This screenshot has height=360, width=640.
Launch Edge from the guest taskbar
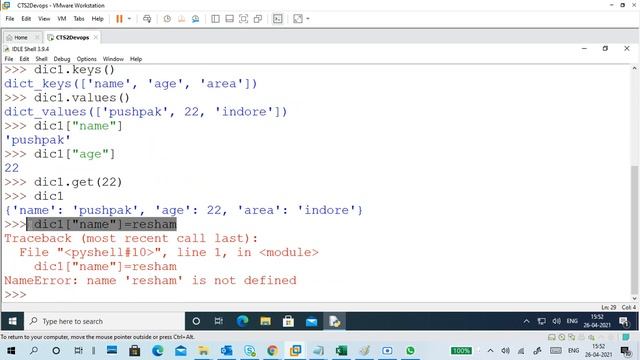242,321
